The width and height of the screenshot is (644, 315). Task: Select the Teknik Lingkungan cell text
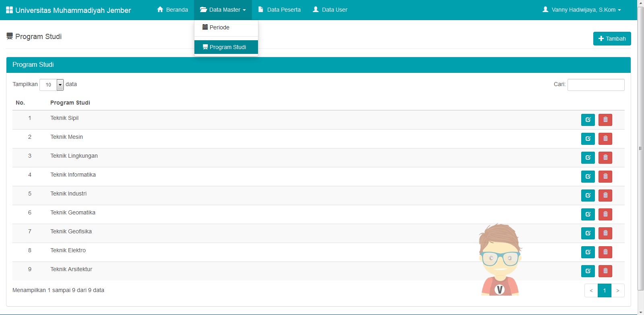[74, 156]
